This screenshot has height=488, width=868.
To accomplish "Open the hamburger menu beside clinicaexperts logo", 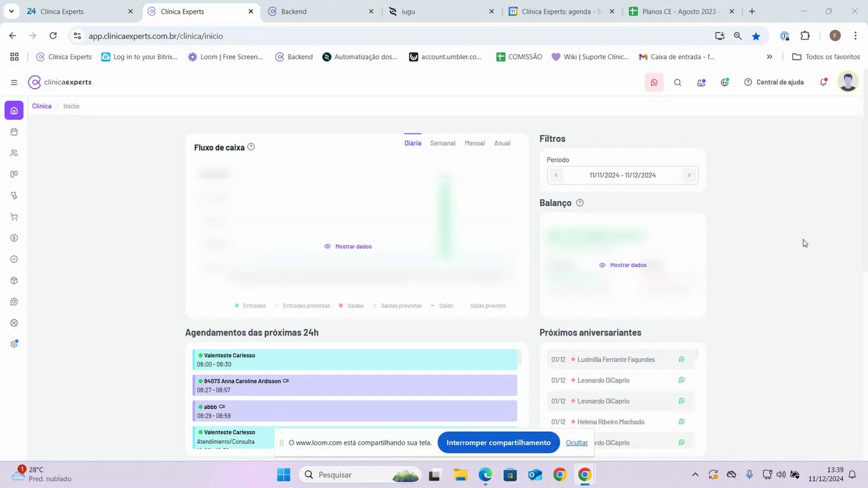I will tap(14, 82).
